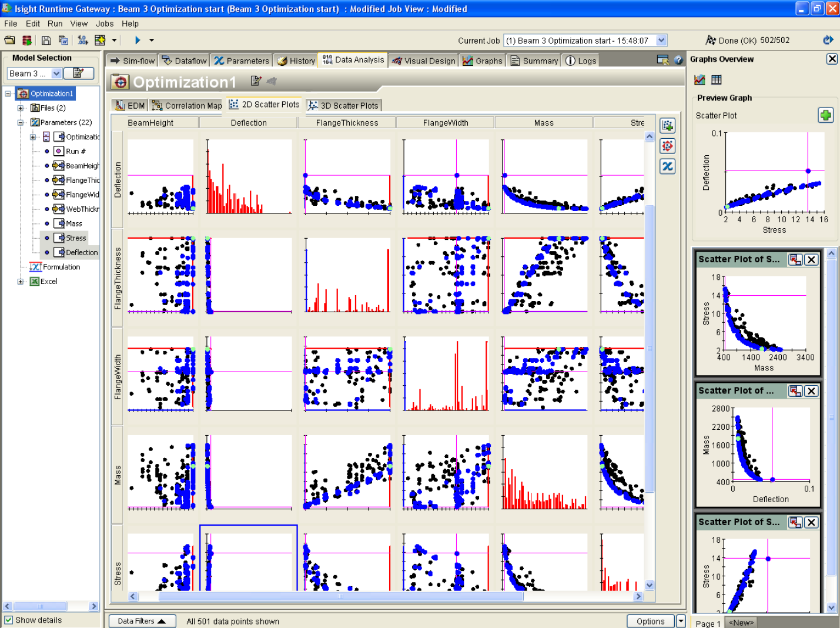The image size is (840, 628).
Task: Expand the Files (2) tree node
Action: tap(21, 108)
